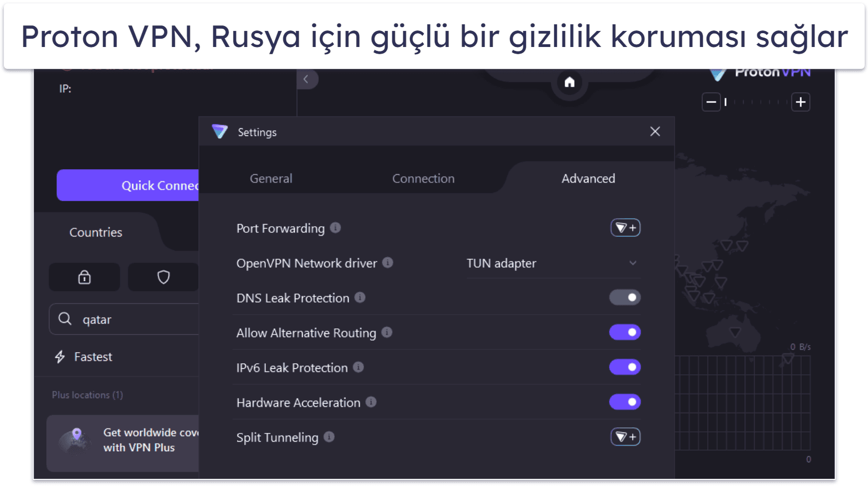Click the search field containing qatar
The width and height of the screenshot is (868, 486).
124,319
